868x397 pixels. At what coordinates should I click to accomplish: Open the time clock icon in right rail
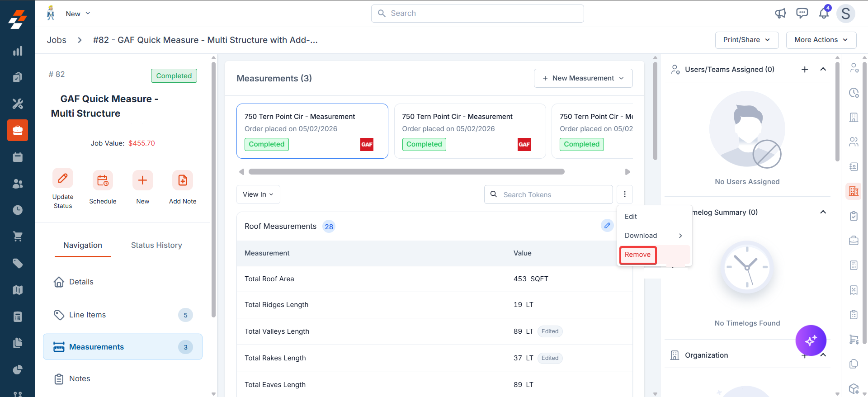click(x=854, y=93)
